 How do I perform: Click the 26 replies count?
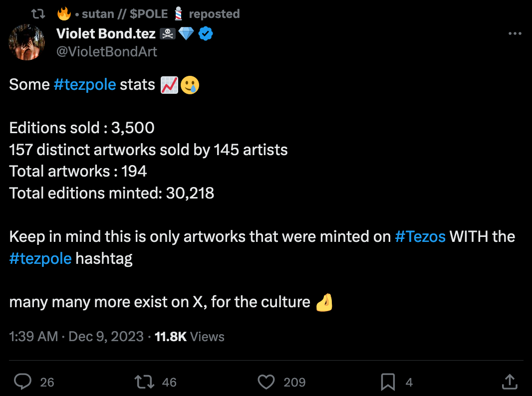coord(47,382)
